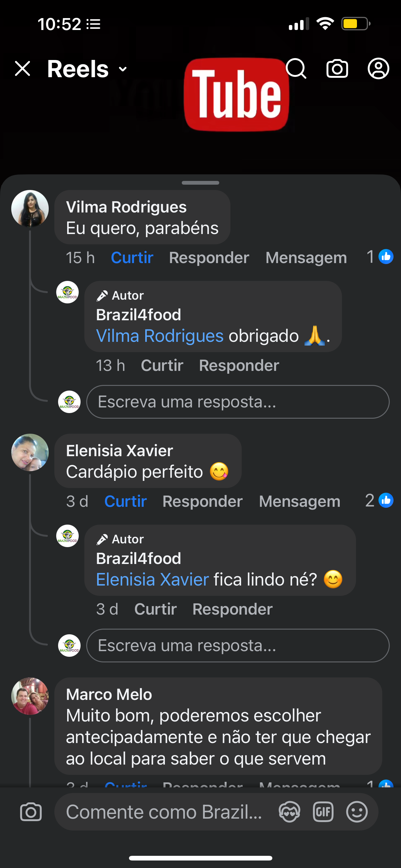This screenshot has width=401, height=868.
Task: Open the profile account icon
Action: click(378, 69)
